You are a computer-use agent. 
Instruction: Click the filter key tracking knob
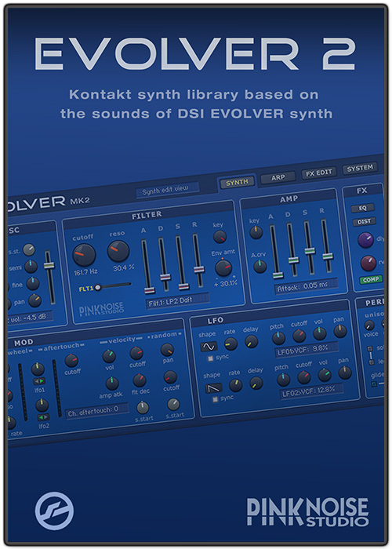point(220,237)
